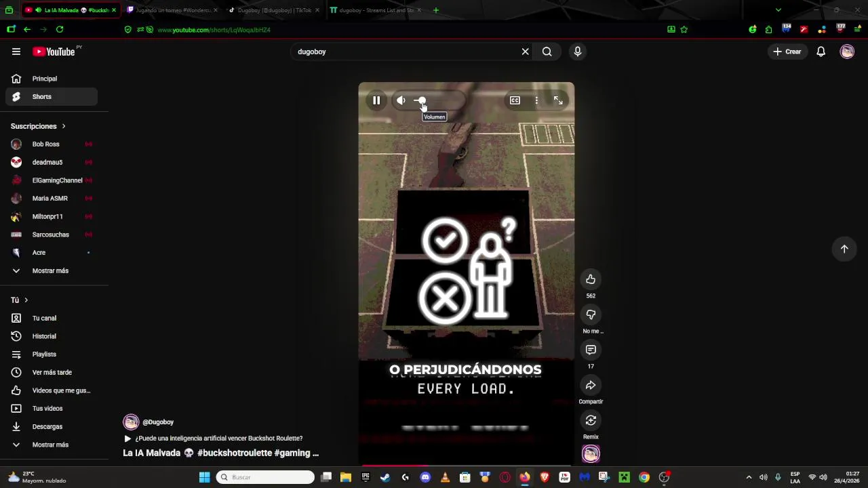Open the three-dot more options menu

pyautogui.click(x=536, y=100)
